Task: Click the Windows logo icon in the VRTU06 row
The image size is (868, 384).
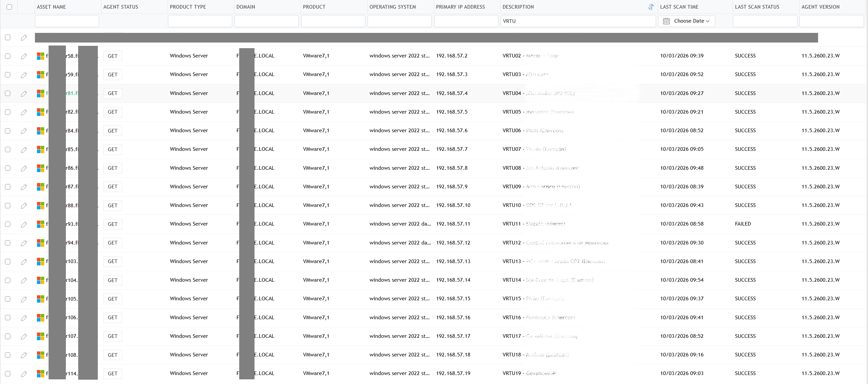Action: point(41,131)
